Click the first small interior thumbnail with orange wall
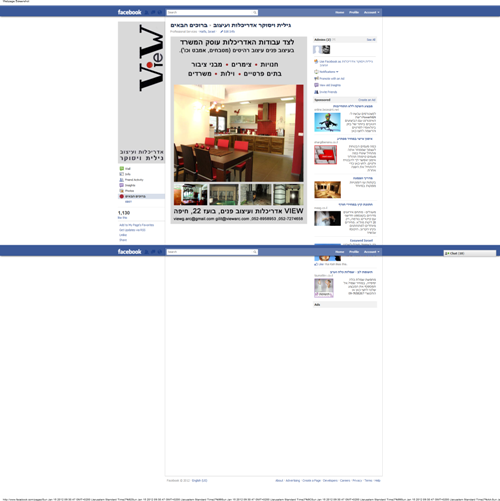This screenshot has width=500, height=501. pos(190,194)
